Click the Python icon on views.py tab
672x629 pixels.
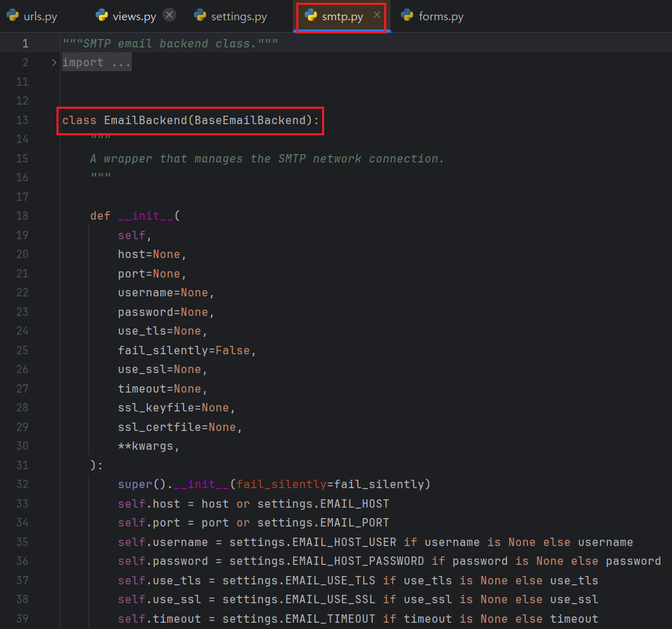tap(102, 16)
